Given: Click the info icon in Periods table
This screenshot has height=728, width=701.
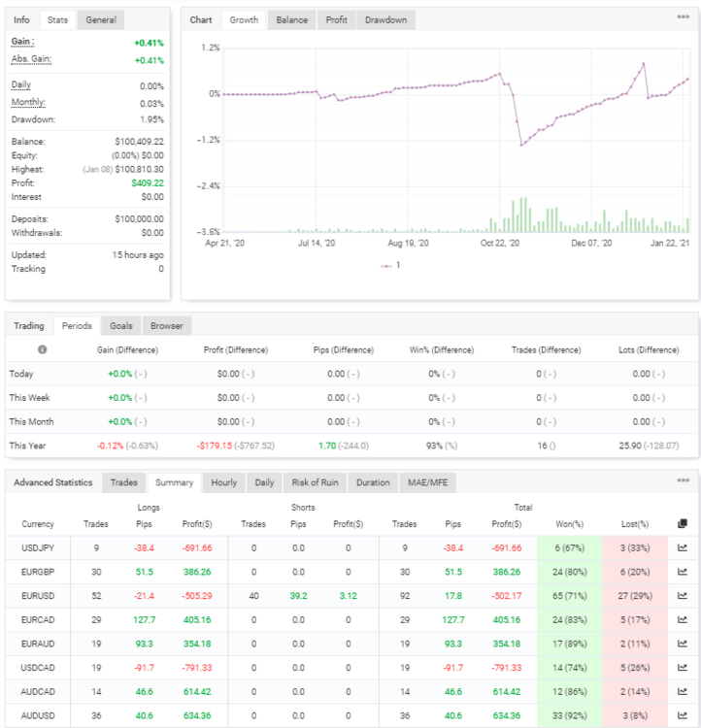Looking at the screenshot, I should [43, 349].
